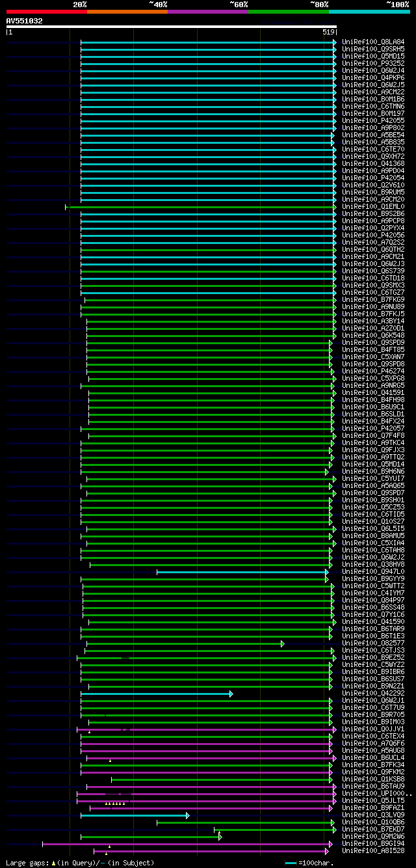Select the UniRef100_Q1EML0 label

(x=373, y=207)
